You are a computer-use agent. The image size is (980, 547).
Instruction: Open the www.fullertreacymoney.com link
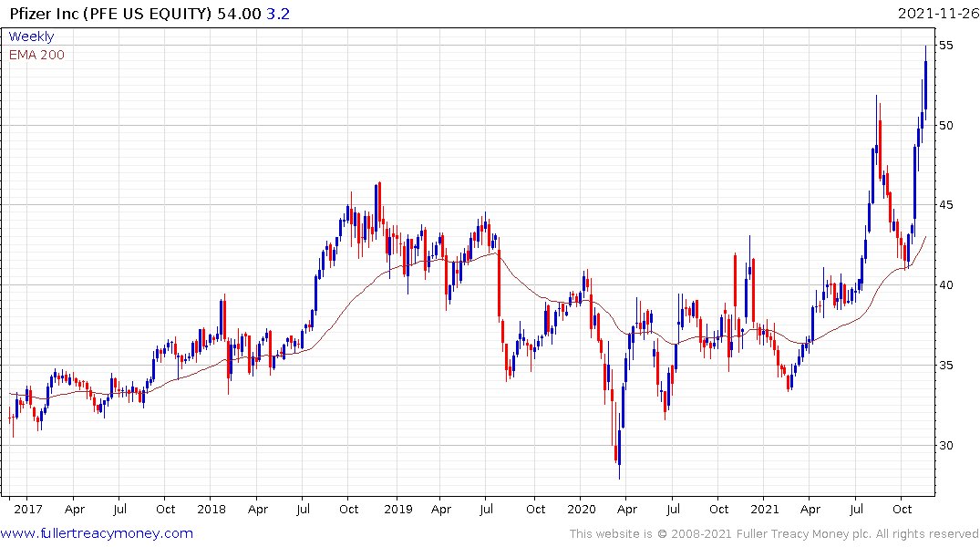[97, 533]
